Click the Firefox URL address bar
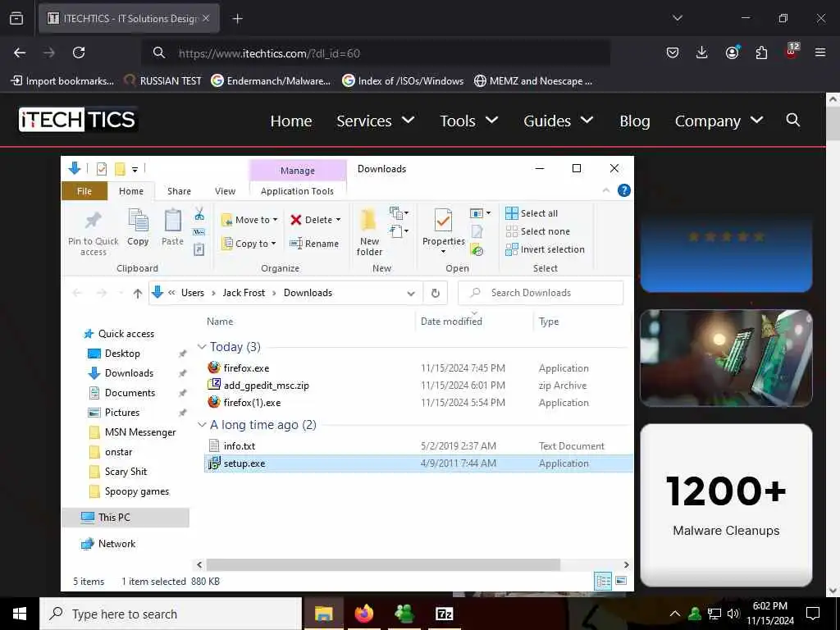The image size is (840, 630). [x=375, y=53]
